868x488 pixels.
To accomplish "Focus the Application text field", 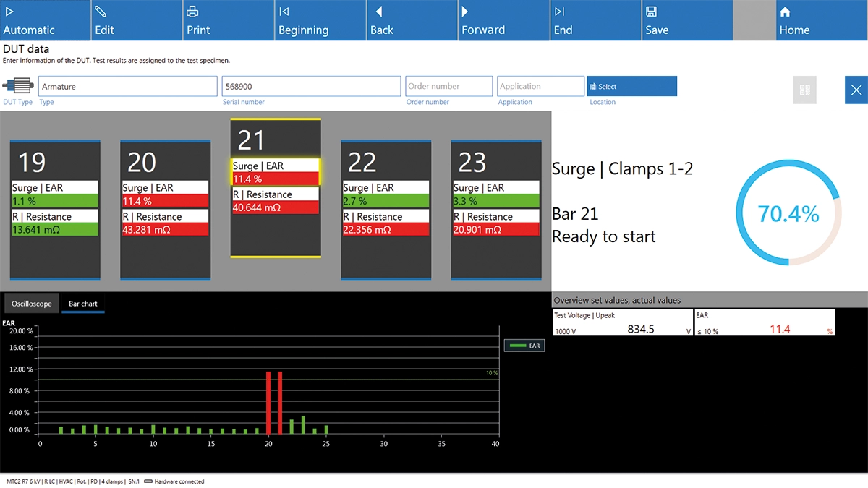I will (x=540, y=87).
